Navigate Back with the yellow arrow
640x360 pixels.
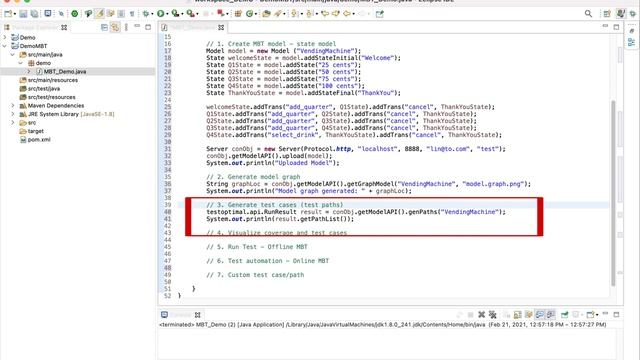(347, 13)
